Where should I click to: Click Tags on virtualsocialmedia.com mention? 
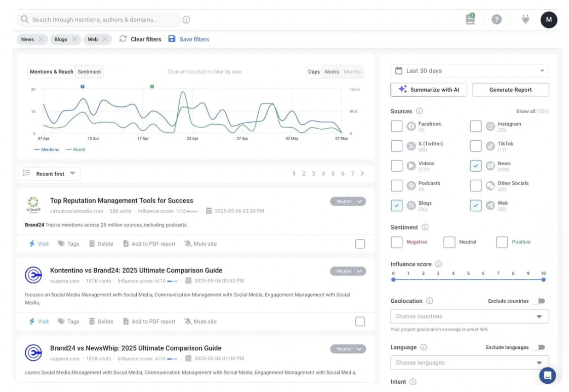click(69, 244)
